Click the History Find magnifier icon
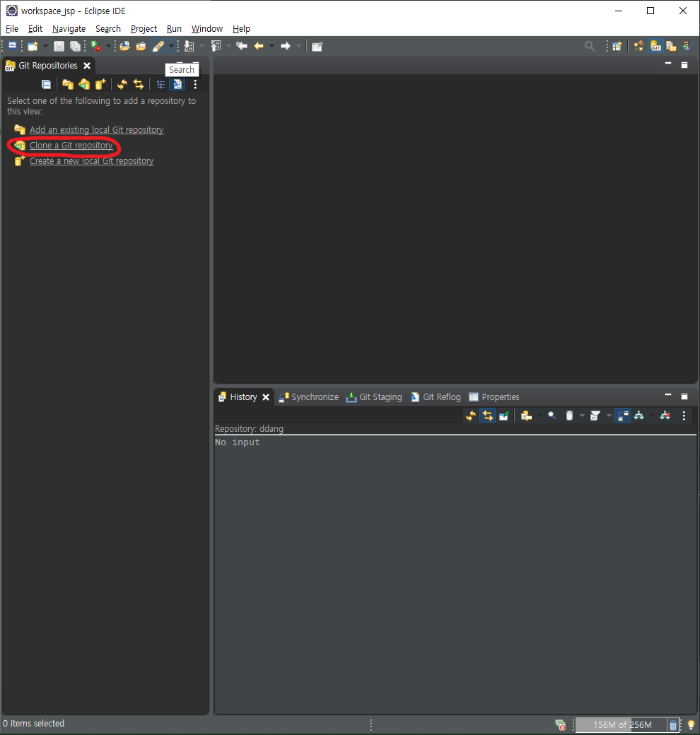 tap(552, 416)
